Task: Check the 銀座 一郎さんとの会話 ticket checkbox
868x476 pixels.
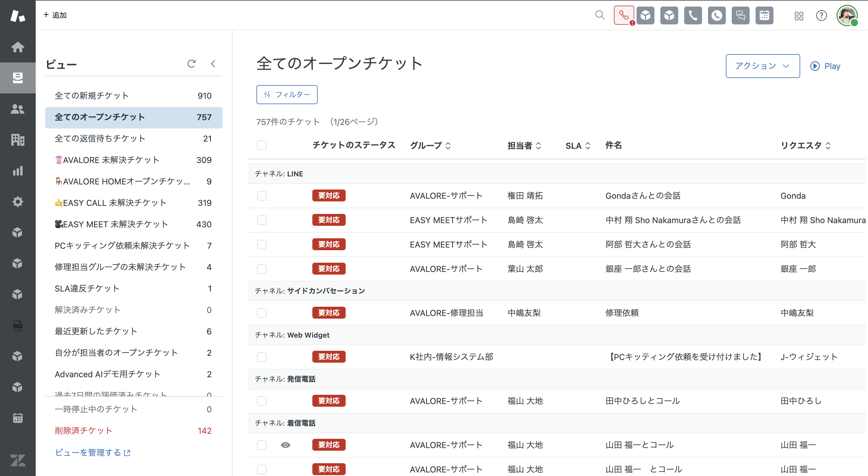Action: pos(261,269)
